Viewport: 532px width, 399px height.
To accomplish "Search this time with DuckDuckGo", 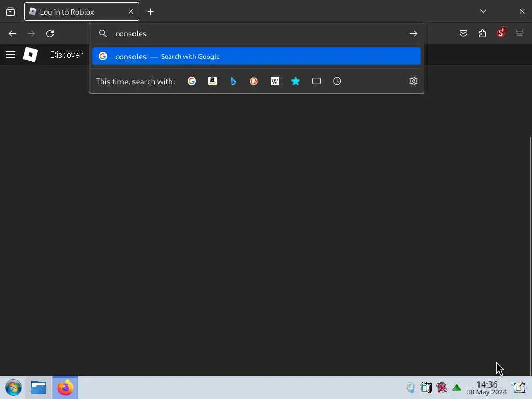I will coord(254,81).
